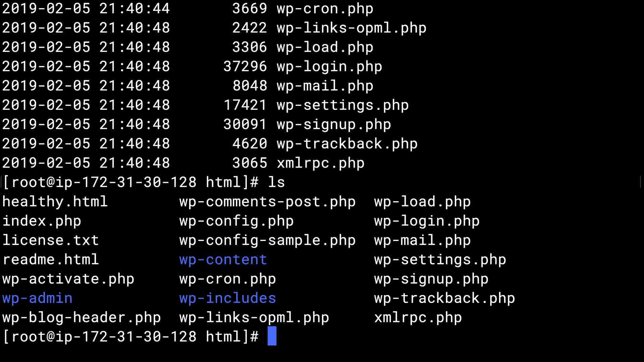Click the wp-content directory name
Screen dimensions: 644x362
223,259
